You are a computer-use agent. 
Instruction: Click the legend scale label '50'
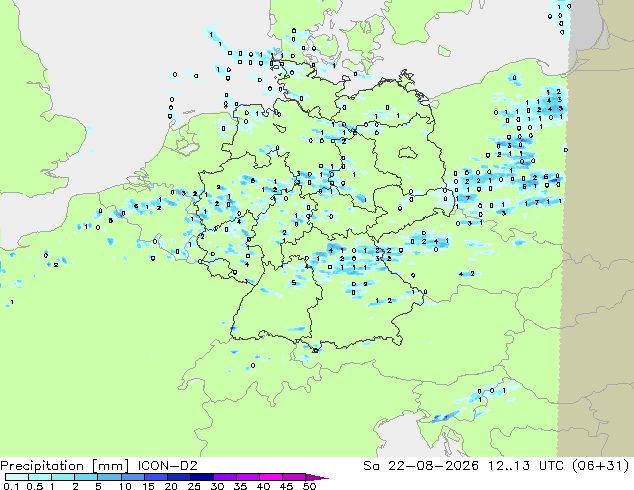click(x=309, y=486)
